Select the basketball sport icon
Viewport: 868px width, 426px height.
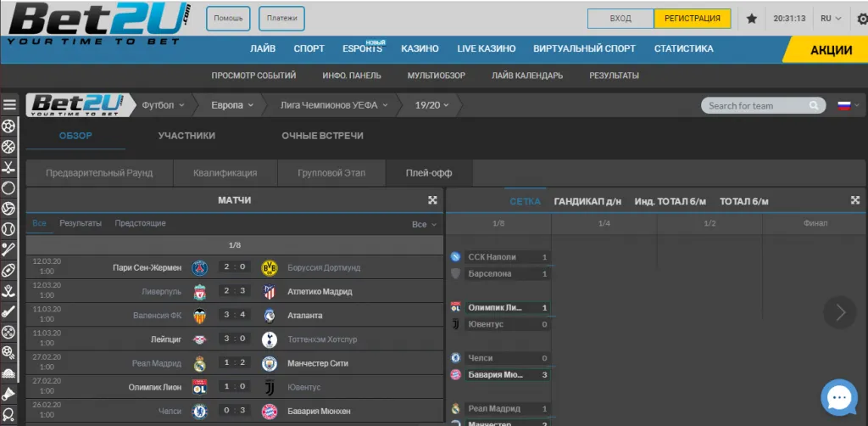coord(8,147)
